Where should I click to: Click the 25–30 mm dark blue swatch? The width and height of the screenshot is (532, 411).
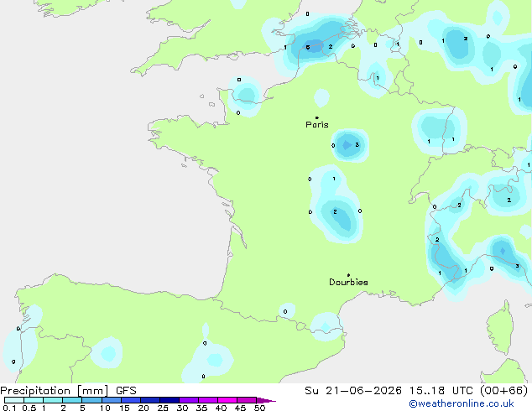(x=170, y=400)
